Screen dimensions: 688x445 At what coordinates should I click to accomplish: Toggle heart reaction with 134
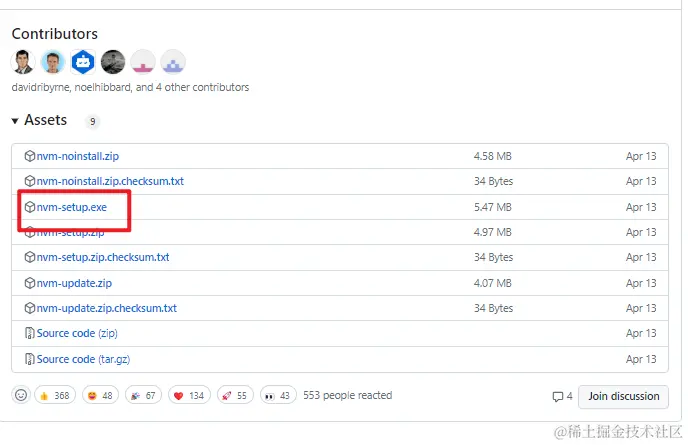coord(189,396)
